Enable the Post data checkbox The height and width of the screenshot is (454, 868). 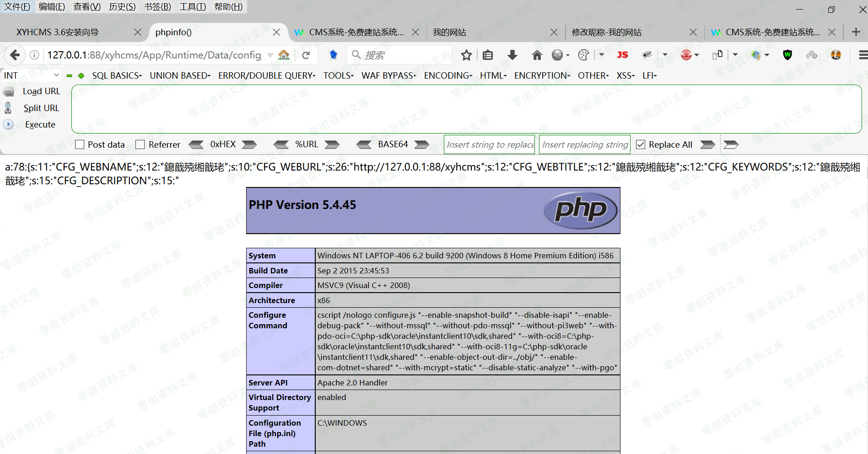tap(80, 145)
